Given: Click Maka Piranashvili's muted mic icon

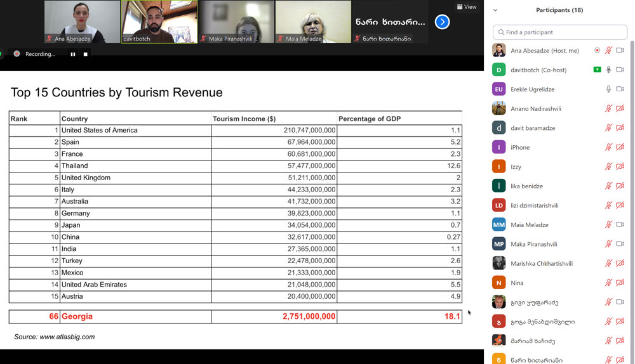Looking at the screenshot, I should click(x=608, y=244).
